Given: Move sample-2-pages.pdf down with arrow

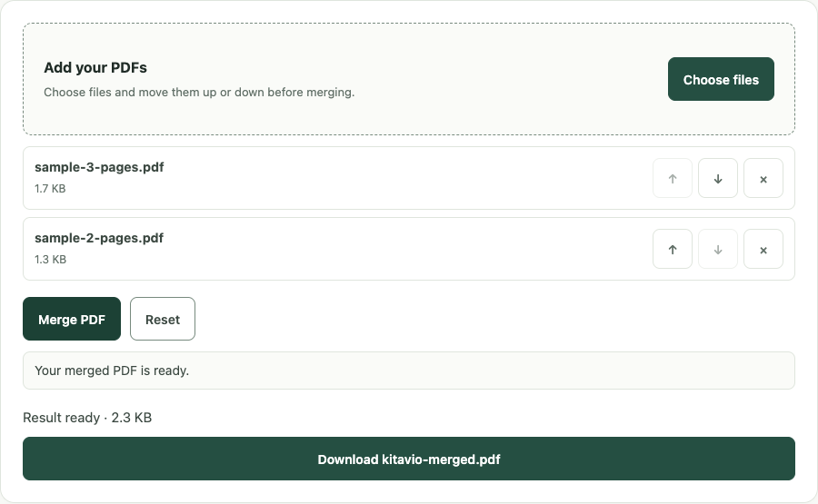Looking at the screenshot, I should coord(718,249).
